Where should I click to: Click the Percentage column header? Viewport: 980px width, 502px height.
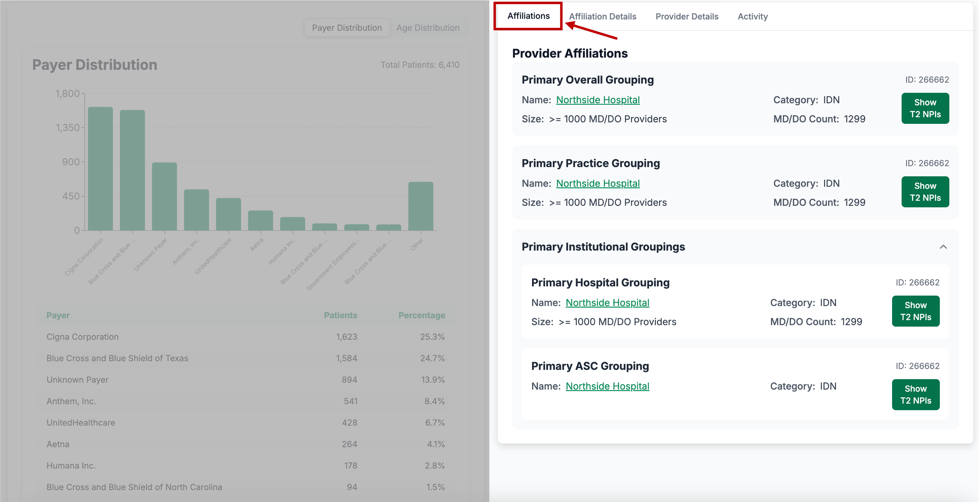pos(421,315)
